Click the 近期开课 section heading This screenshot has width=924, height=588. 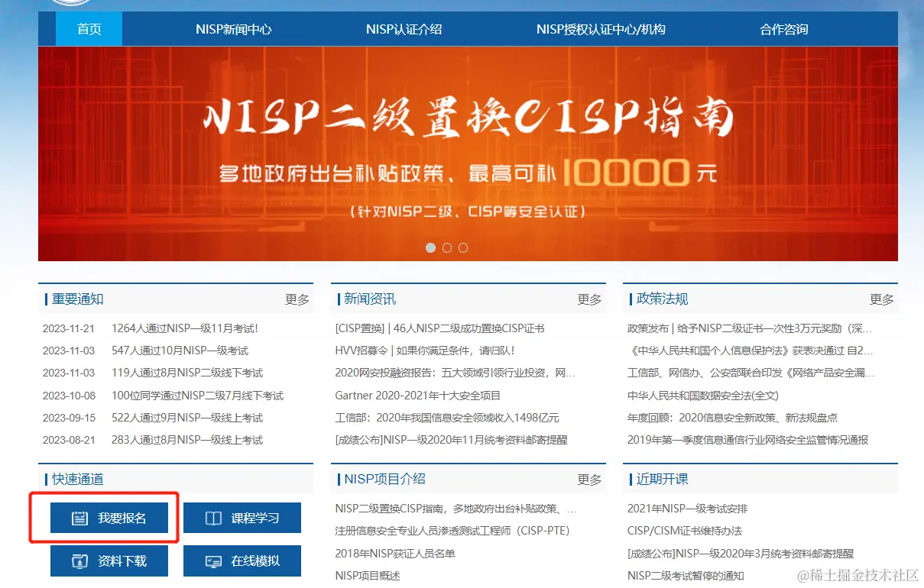coord(662,479)
